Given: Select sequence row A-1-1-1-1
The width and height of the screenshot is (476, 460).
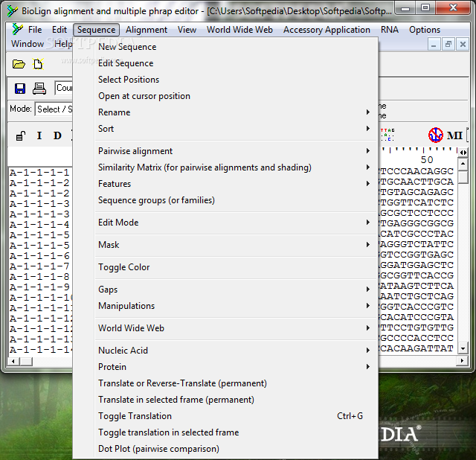Looking at the screenshot, I should [39, 173].
